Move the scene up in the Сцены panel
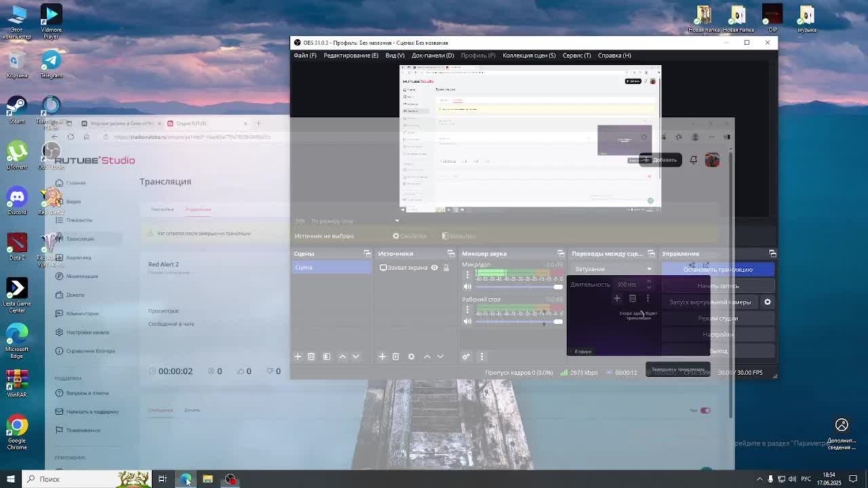 [x=342, y=357]
